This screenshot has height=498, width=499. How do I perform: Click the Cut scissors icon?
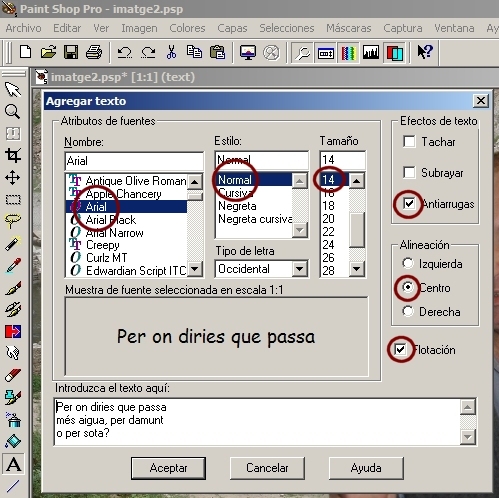171,52
